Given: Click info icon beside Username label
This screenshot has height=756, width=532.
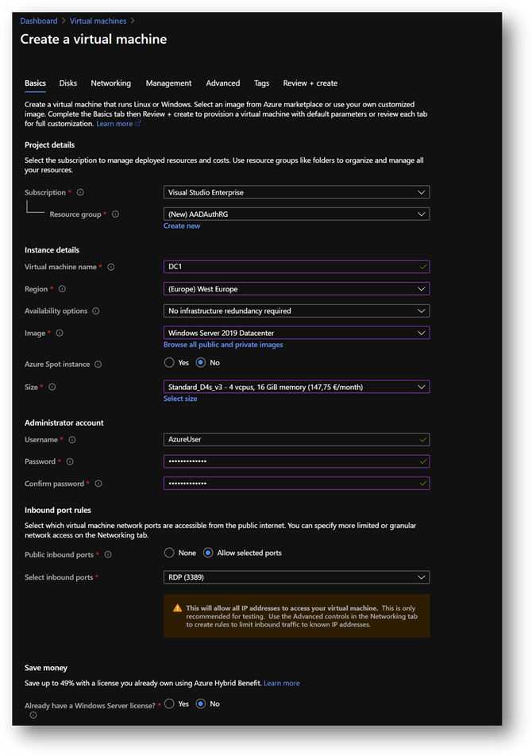Looking at the screenshot, I should tap(72, 440).
